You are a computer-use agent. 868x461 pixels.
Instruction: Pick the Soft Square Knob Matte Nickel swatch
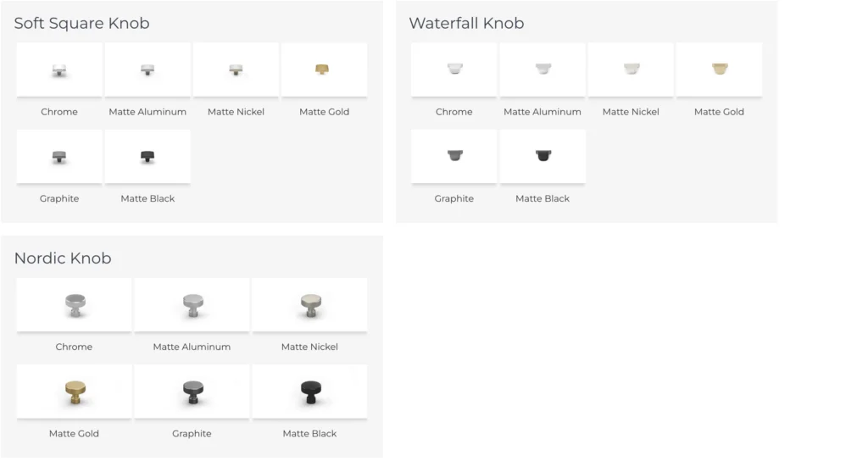point(236,69)
